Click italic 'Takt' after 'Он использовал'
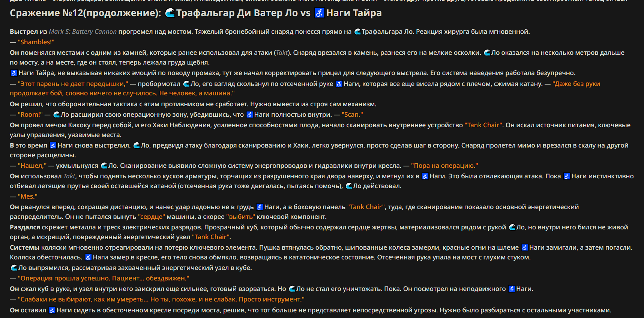Image resolution: width=644 pixels, height=318 pixels. [x=69, y=176]
